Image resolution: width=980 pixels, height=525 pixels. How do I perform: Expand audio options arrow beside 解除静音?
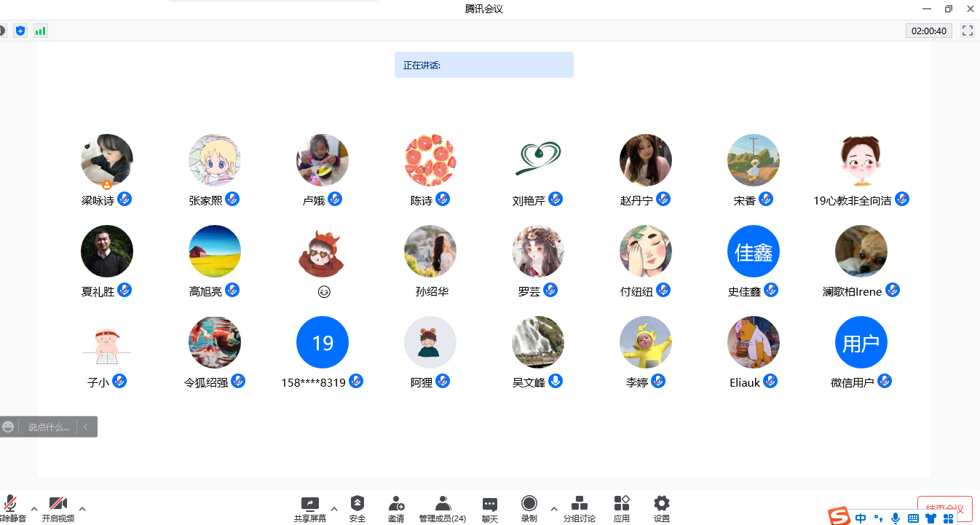point(33,508)
